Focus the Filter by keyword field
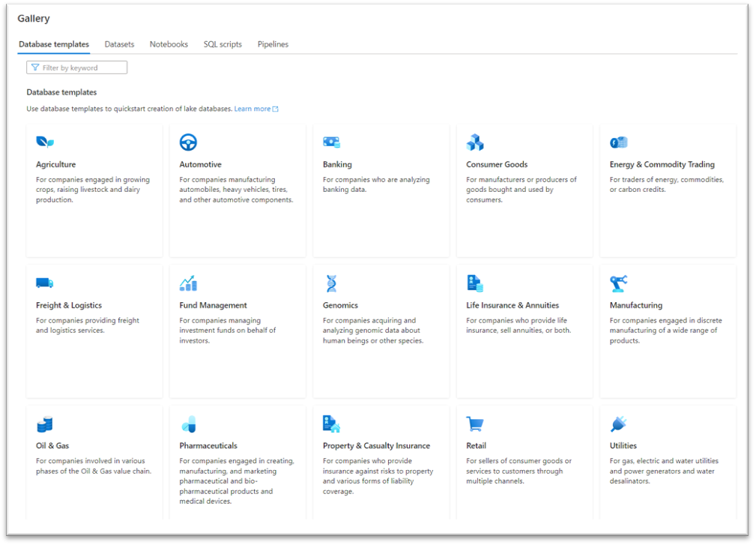The image size is (756, 545). [x=76, y=67]
